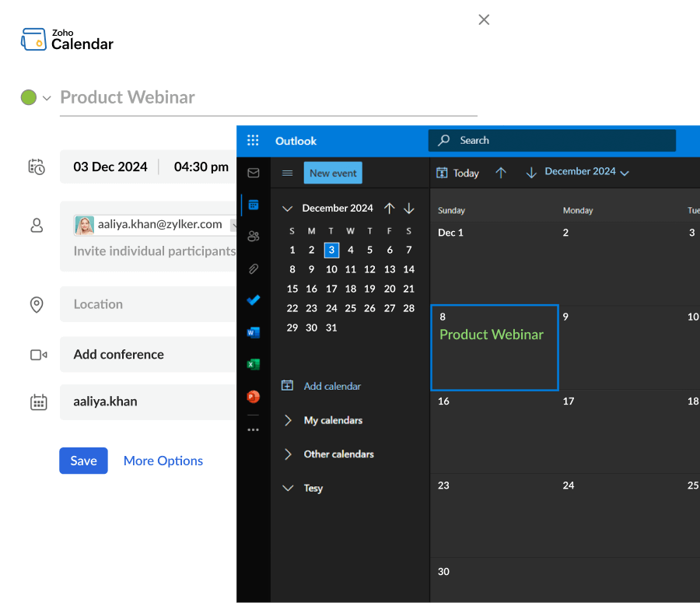Open Mail from the Outlook sidebar

pyautogui.click(x=253, y=173)
